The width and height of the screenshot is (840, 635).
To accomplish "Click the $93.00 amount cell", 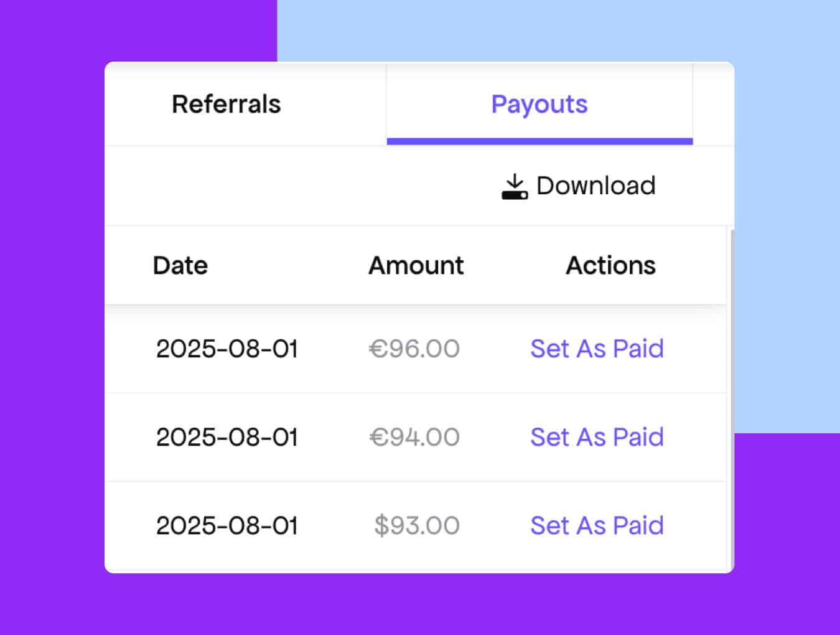I will click(x=417, y=525).
